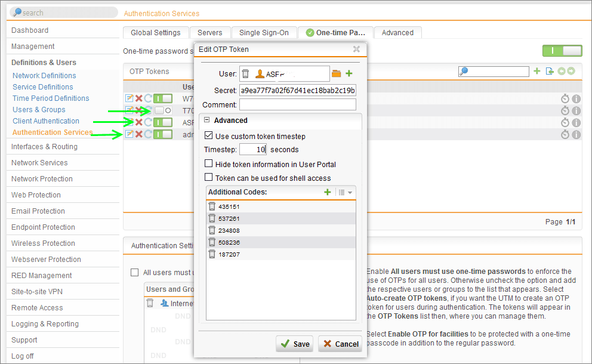Viewport: 592px width, 364px height.
Task: Remove Interne entry from Users and Groups
Action: (x=150, y=303)
